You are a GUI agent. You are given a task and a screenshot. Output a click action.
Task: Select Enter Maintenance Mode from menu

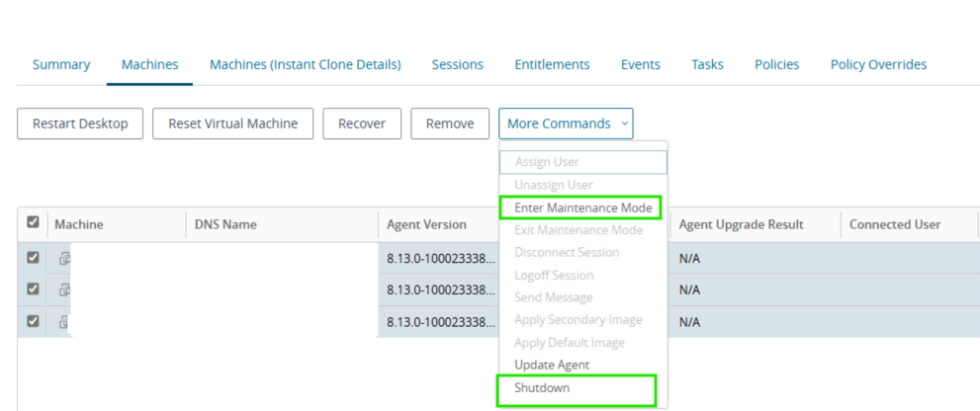coord(582,207)
